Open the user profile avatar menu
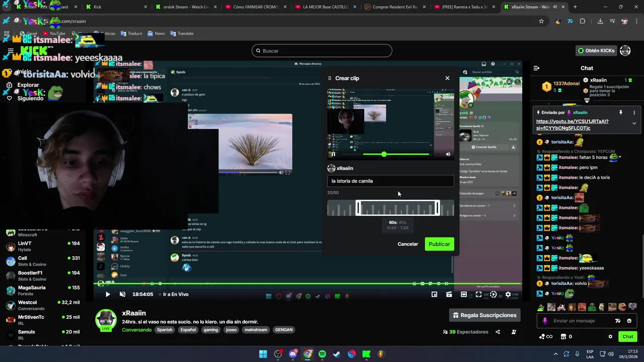 coord(625,51)
